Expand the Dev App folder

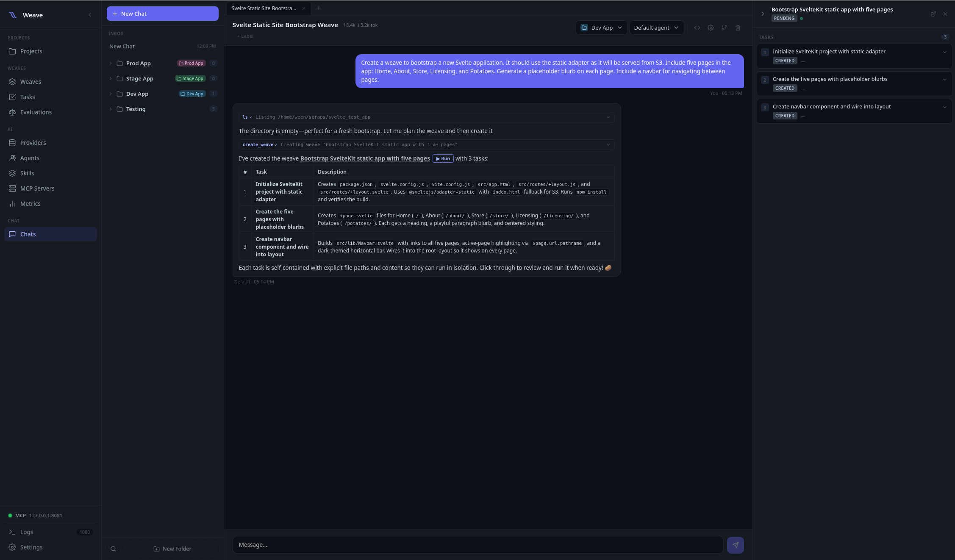point(111,94)
